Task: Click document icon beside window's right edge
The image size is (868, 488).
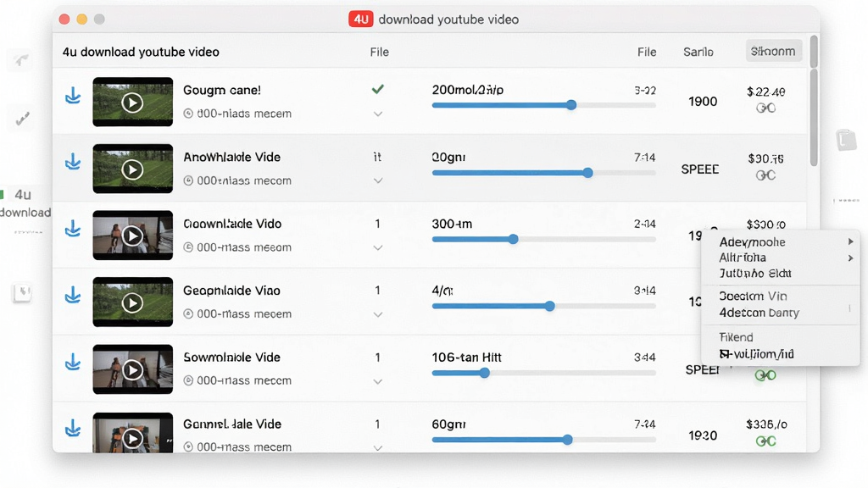Action: point(846,139)
